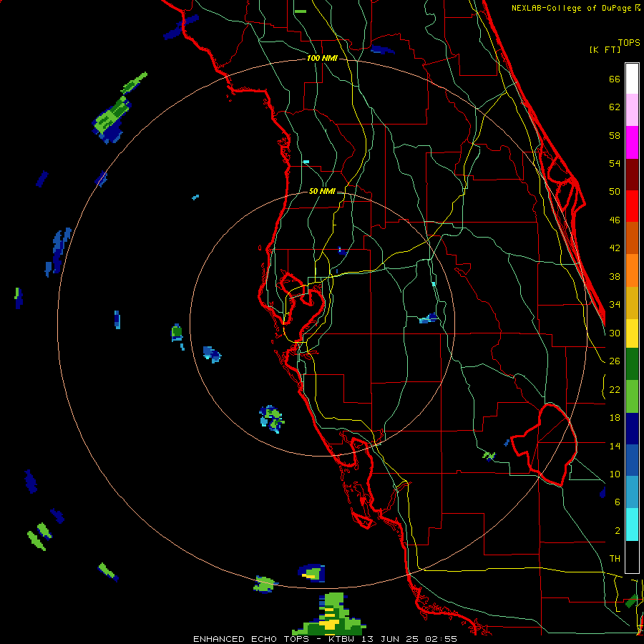
Task: Click the "50 NMI" range ring label
Action: click(322, 191)
